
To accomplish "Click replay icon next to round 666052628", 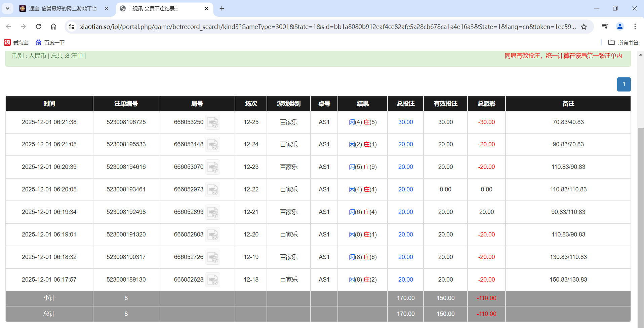I will (213, 280).
